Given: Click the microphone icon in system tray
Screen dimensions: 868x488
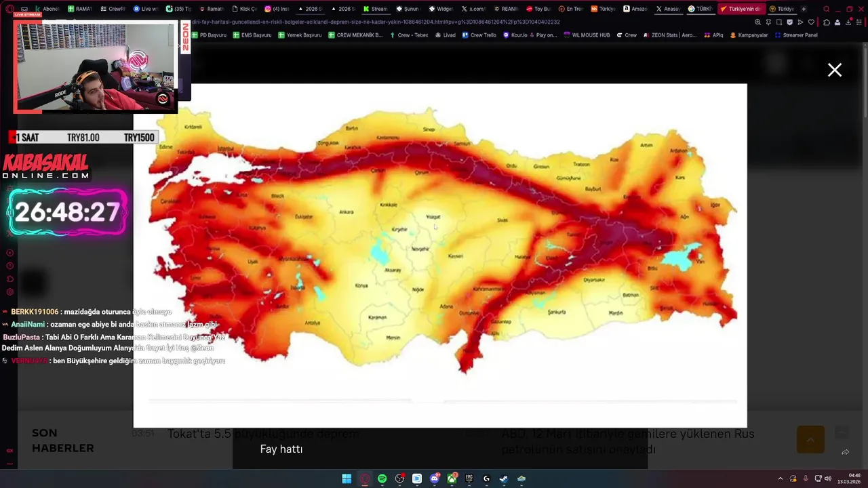Looking at the screenshot, I should pyautogui.click(x=806, y=479).
